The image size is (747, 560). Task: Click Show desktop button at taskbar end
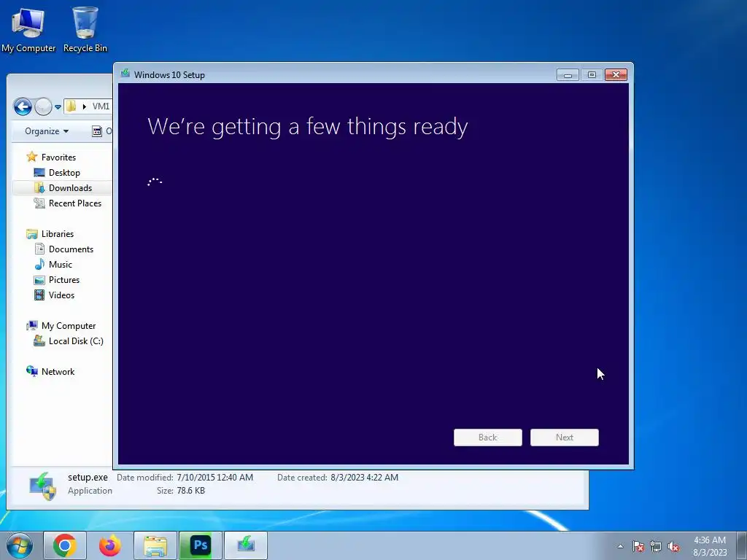click(x=742, y=545)
